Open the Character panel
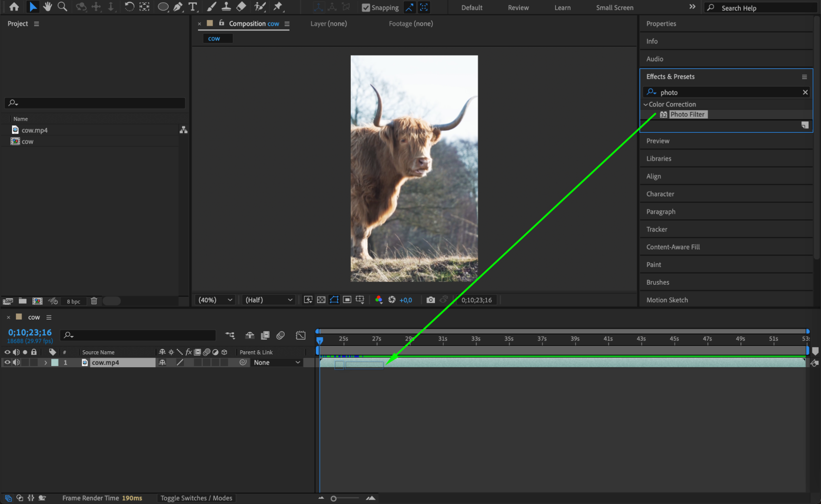Image resolution: width=821 pixels, height=504 pixels. [660, 194]
